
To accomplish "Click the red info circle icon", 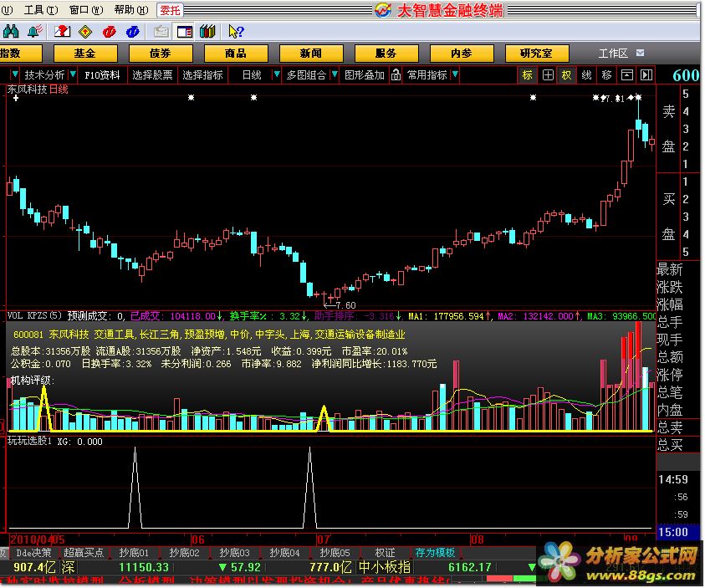I will [109, 32].
